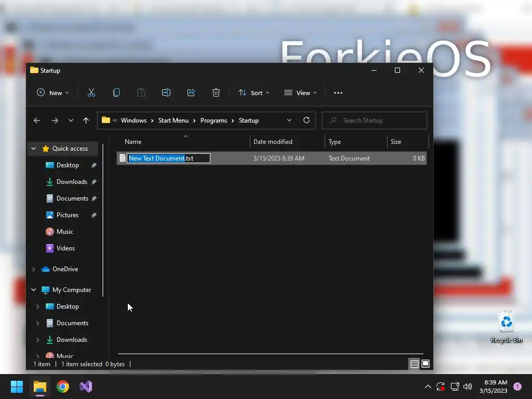Select My Computer in the navigation pane
This screenshot has height=399, width=532.
72,290
